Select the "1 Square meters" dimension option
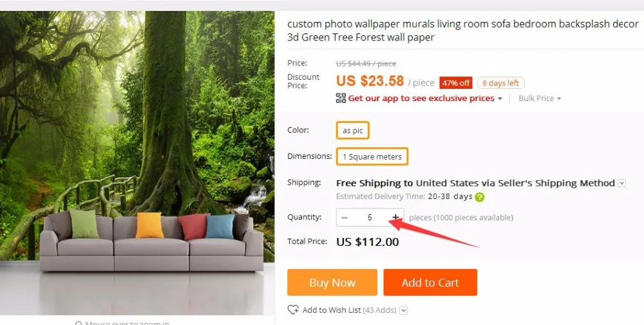Viewport: 644px width, 325px height. [372, 156]
